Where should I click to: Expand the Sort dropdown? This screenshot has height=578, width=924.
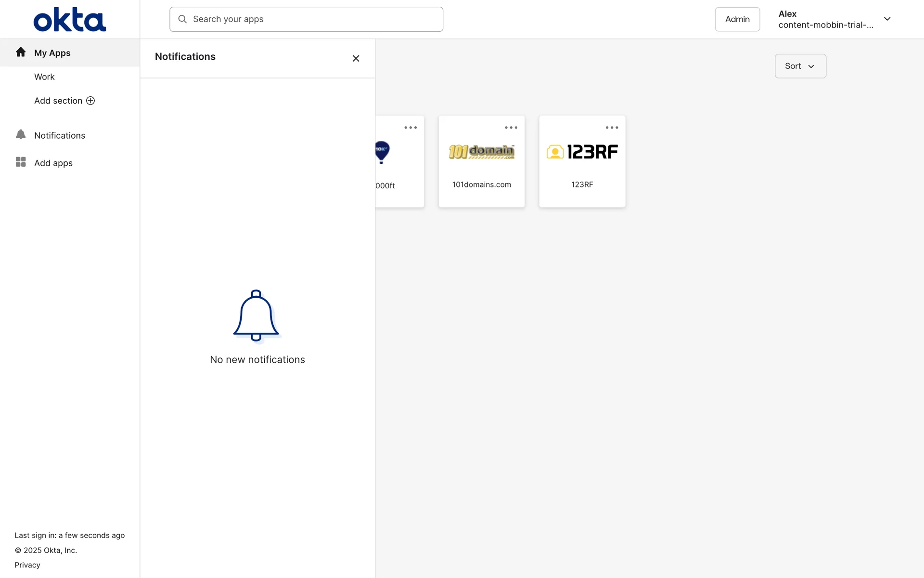pyautogui.click(x=800, y=66)
